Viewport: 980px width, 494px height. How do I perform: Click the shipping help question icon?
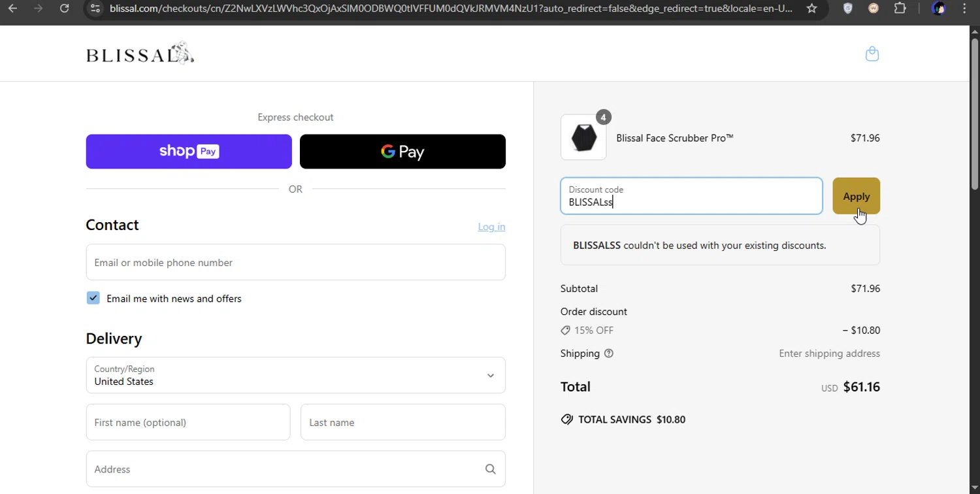pyautogui.click(x=609, y=354)
